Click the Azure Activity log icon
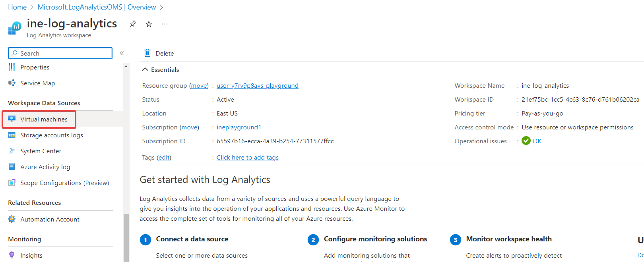The height and width of the screenshot is (262, 644). (12, 167)
